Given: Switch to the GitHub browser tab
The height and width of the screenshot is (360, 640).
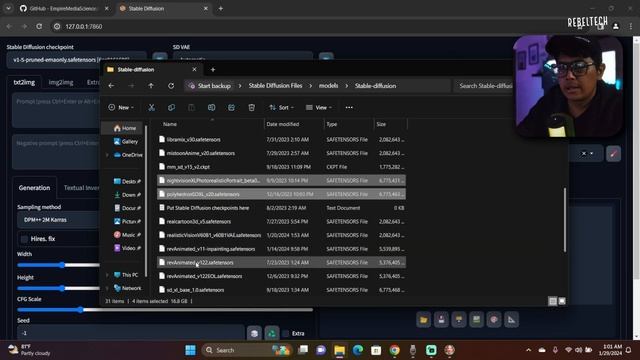Looking at the screenshot, I should (x=64, y=8).
